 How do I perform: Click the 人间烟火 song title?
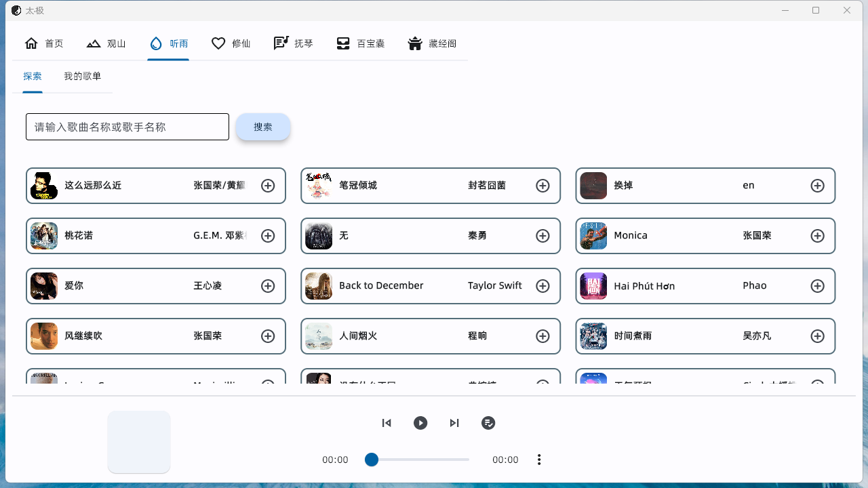coord(358,335)
